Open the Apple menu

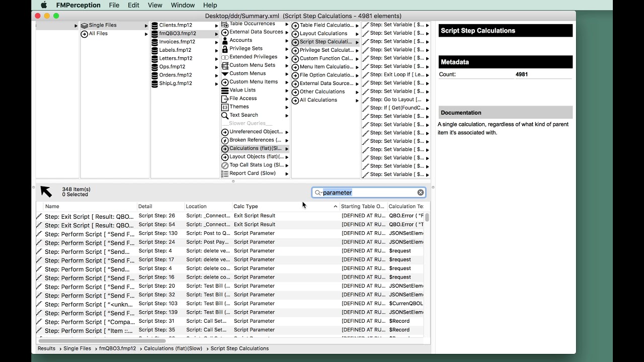coord(44,5)
